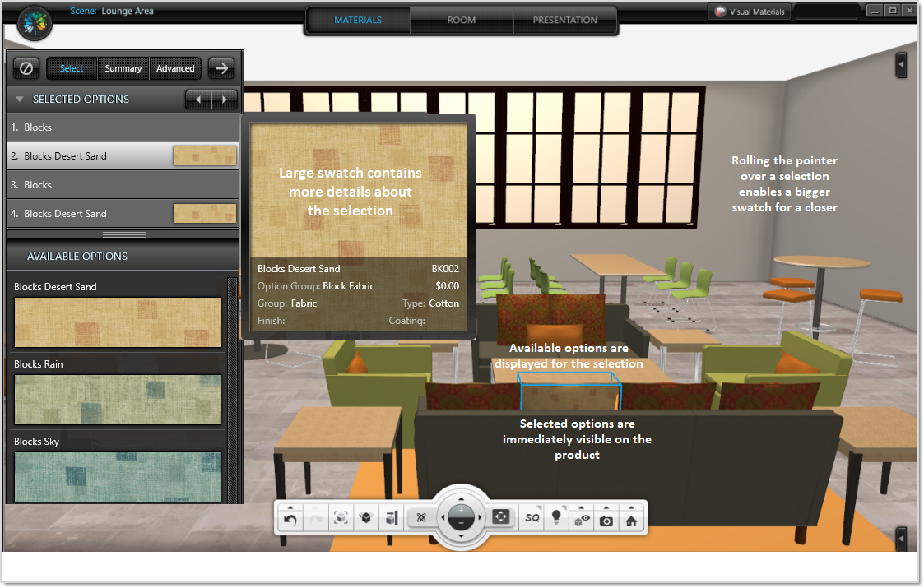Collapse the SELECTED OPTIONS section

click(19, 100)
